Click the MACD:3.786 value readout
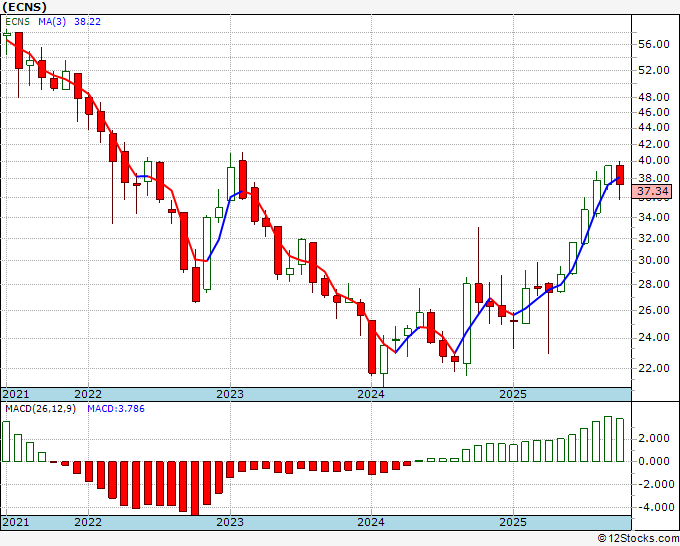Image resolution: width=680 pixels, height=546 pixels. pos(116,409)
